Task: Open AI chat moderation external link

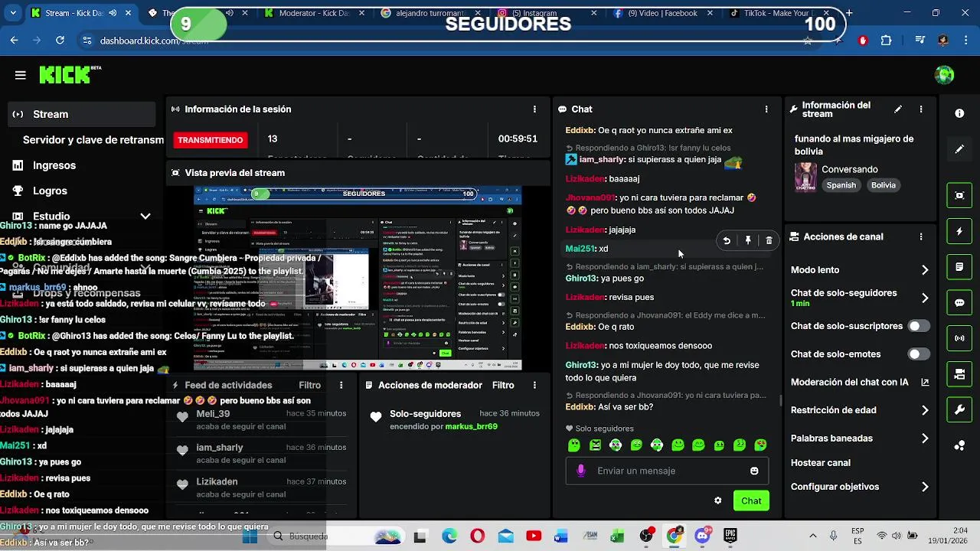Action: pos(925,383)
